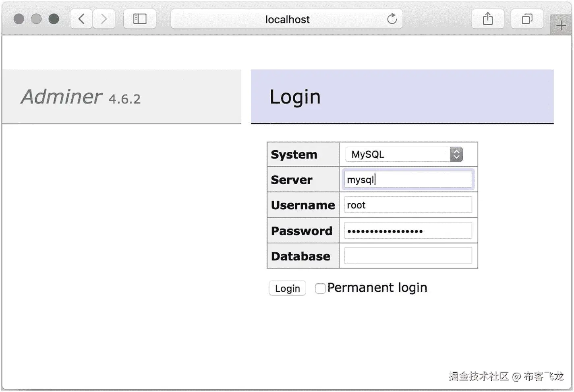Screen dimensions: 574x392
Task: Click the System row label
Action: 294,155
